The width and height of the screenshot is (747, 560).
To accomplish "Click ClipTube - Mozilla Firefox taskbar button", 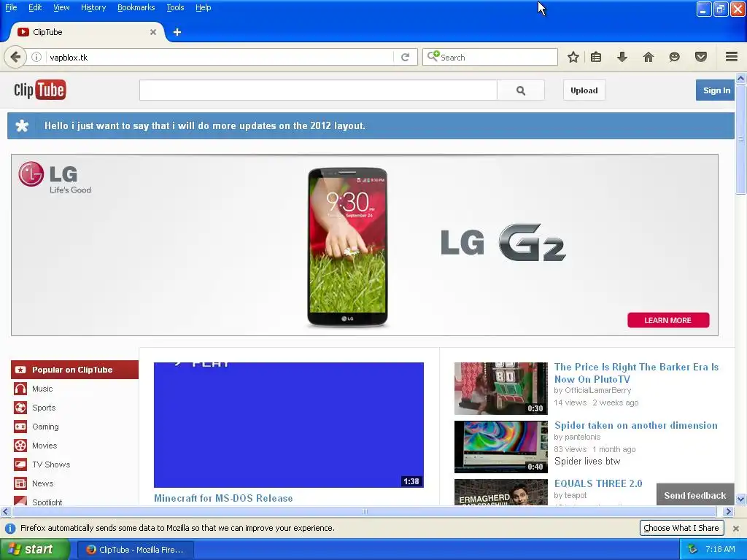I will point(136,550).
